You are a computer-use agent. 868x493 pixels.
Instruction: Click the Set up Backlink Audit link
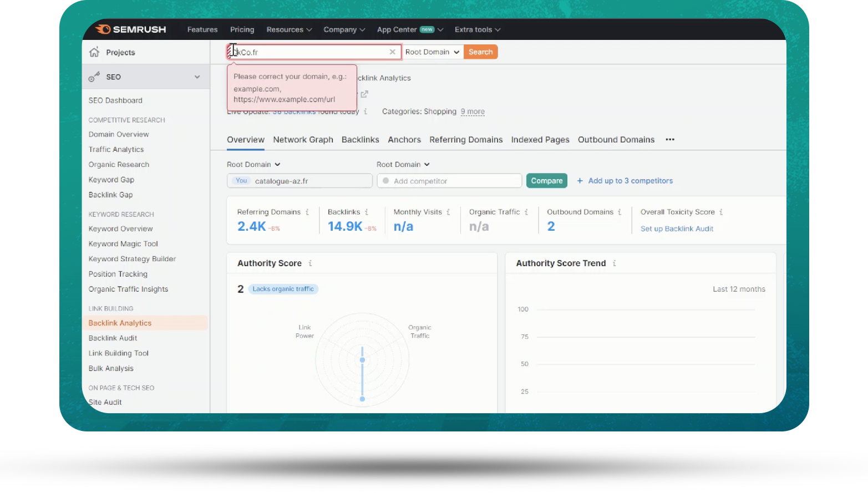pos(677,228)
